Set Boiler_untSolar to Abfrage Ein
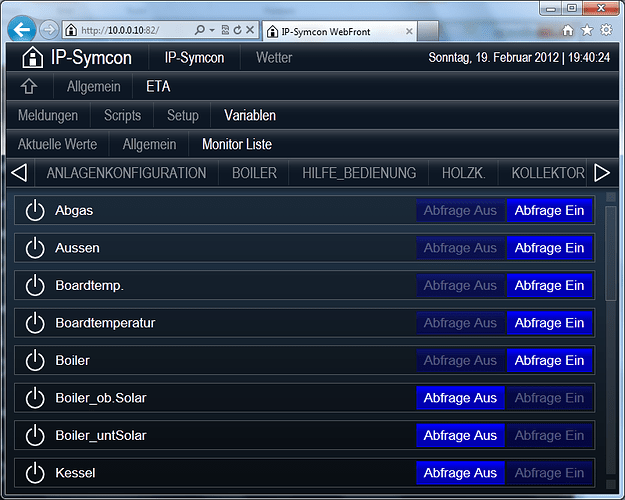The width and height of the screenshot is (625, 500). tap(549, 435)
